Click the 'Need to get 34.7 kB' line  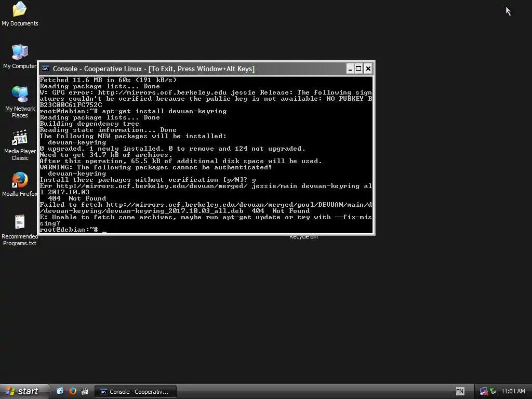pyautogui.click(x=106, y=155)
